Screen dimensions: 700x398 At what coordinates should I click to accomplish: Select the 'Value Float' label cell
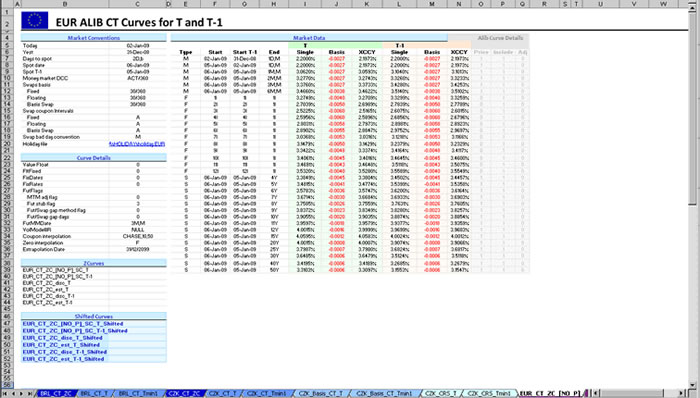click(x=65, y=165)
